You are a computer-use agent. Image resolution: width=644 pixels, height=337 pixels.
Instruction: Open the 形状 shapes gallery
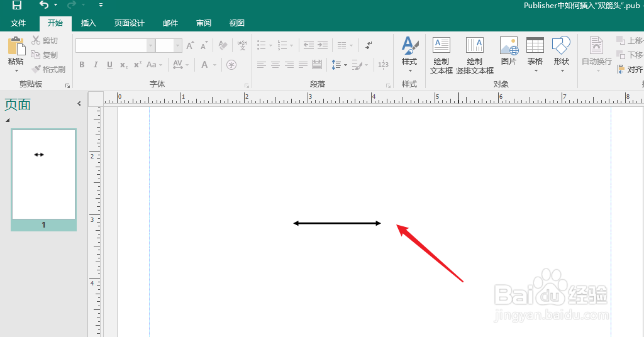[562, 55]
